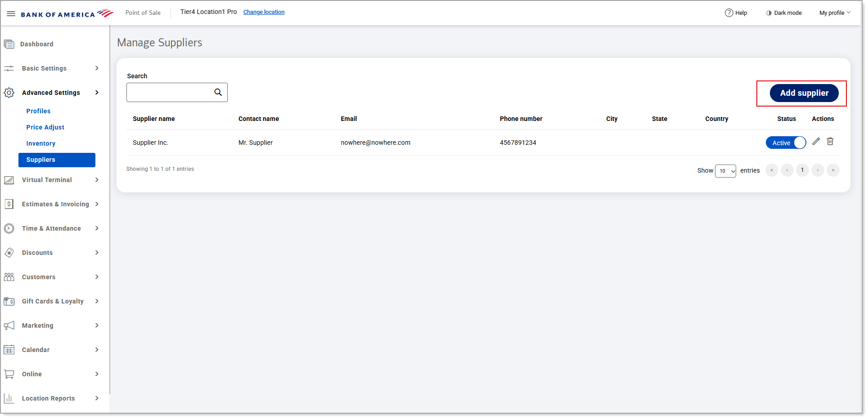Click the Marketing megaphone icon

tap(9, 325)
